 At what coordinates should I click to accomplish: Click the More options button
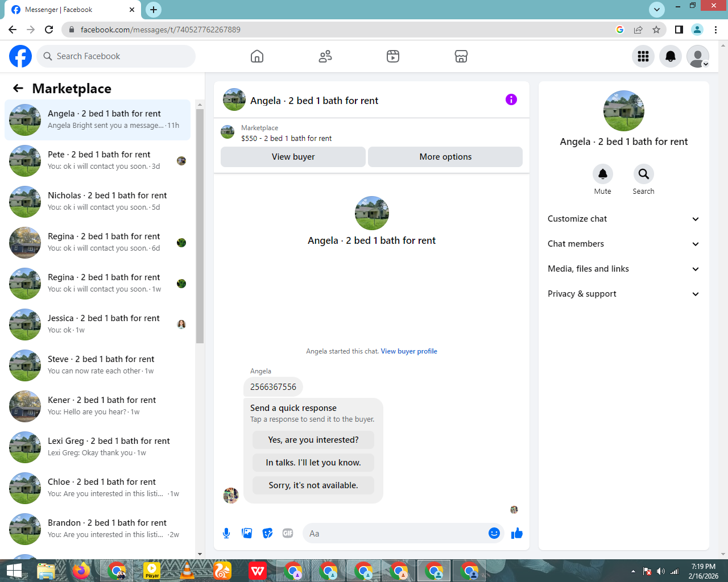click(x=445, y=157)
